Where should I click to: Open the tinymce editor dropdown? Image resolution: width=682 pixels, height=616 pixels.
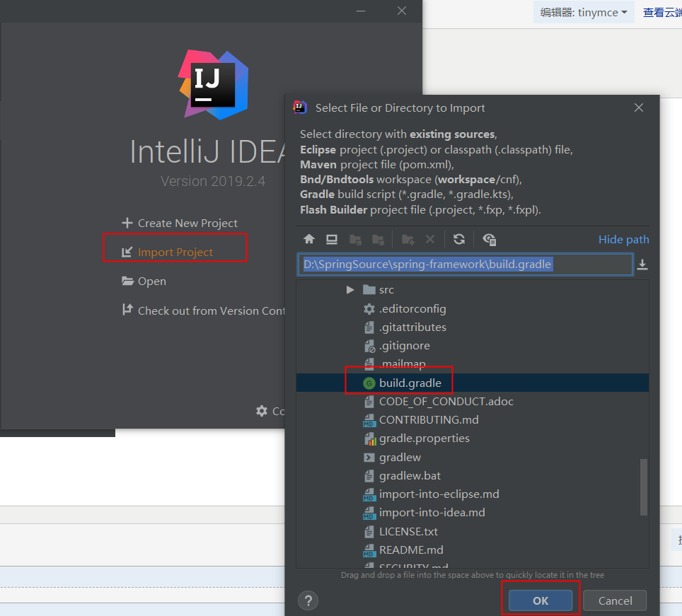click(x=583, y=12)
